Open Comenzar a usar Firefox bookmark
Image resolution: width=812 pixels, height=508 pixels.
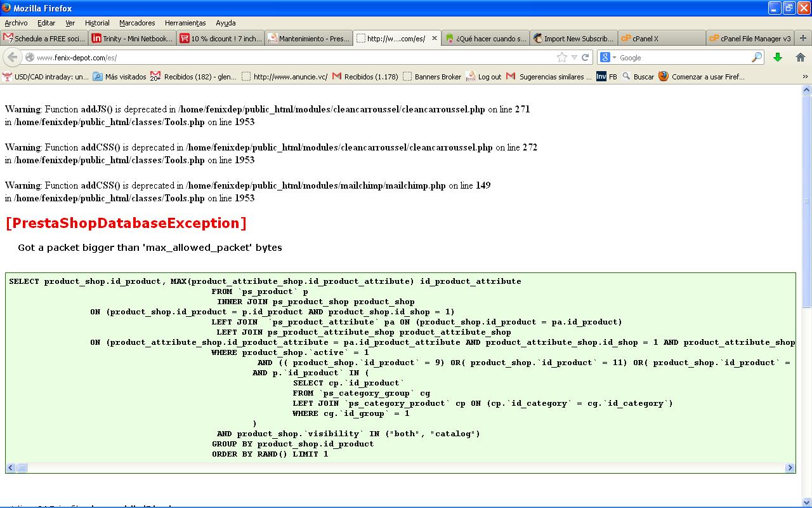click(x=702, y=77)
